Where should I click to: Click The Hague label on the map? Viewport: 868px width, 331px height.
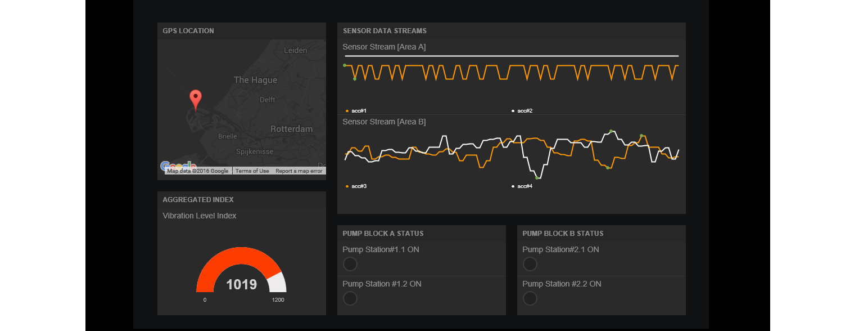255,80
